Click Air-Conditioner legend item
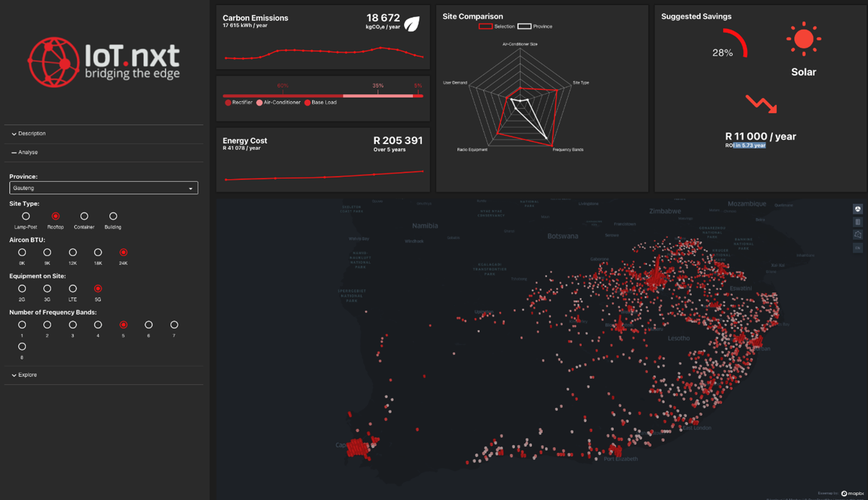This screenshot has height=500, width=868. coord(278,103)
